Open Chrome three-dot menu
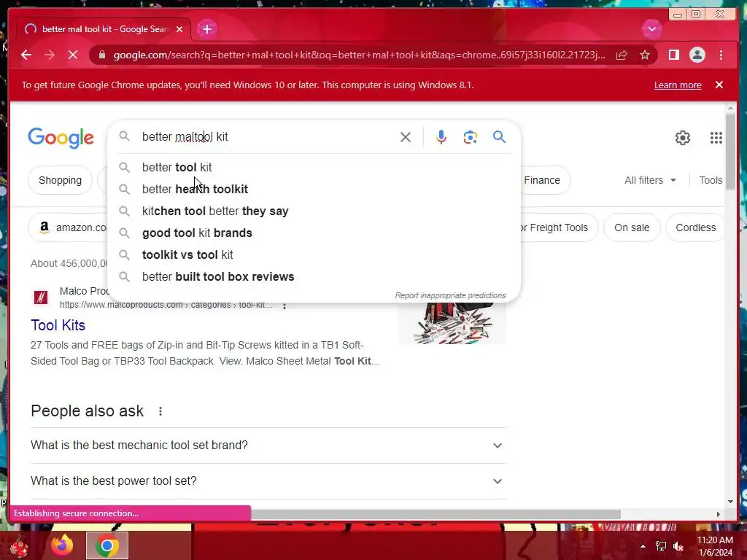 721,55
